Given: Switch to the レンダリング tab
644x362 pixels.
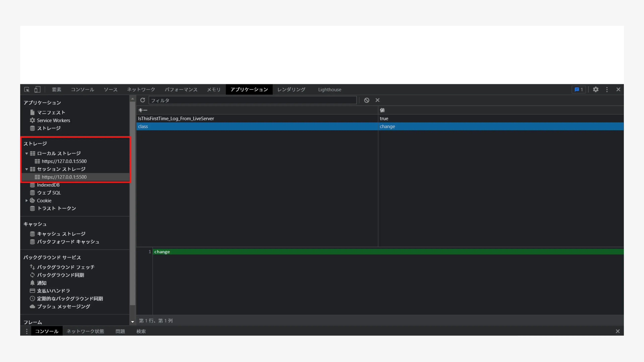Looking at the screenshot, I should coord(291,89).
